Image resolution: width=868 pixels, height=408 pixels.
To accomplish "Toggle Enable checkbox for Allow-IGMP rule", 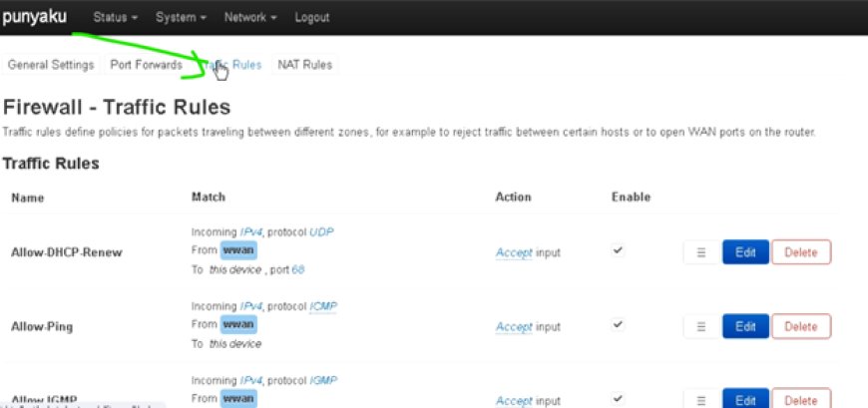I will tap(619, 398).
